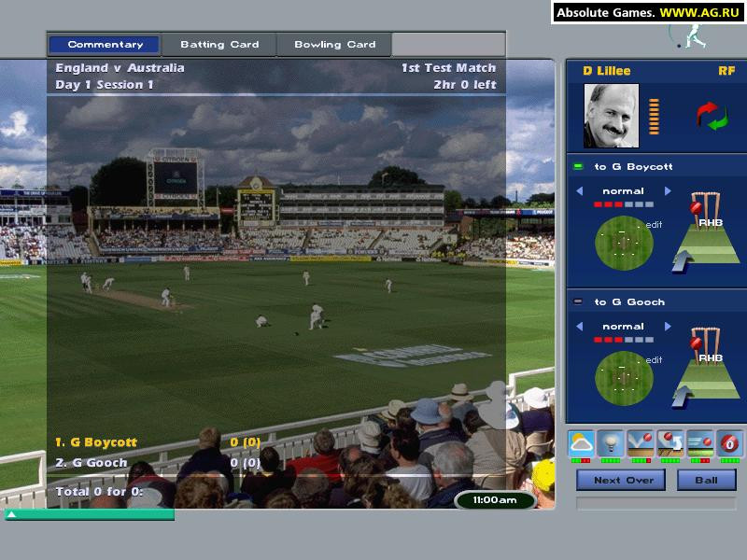Increase aggression with right arrow for Boycott

coord(668,191)
